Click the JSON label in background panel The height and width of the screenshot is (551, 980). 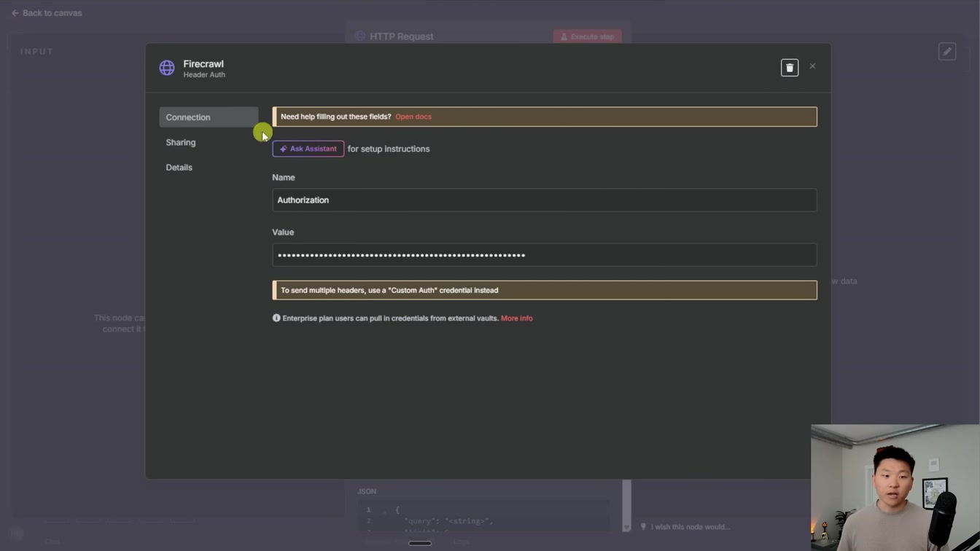pyautogui.click(x=367, y=491)
